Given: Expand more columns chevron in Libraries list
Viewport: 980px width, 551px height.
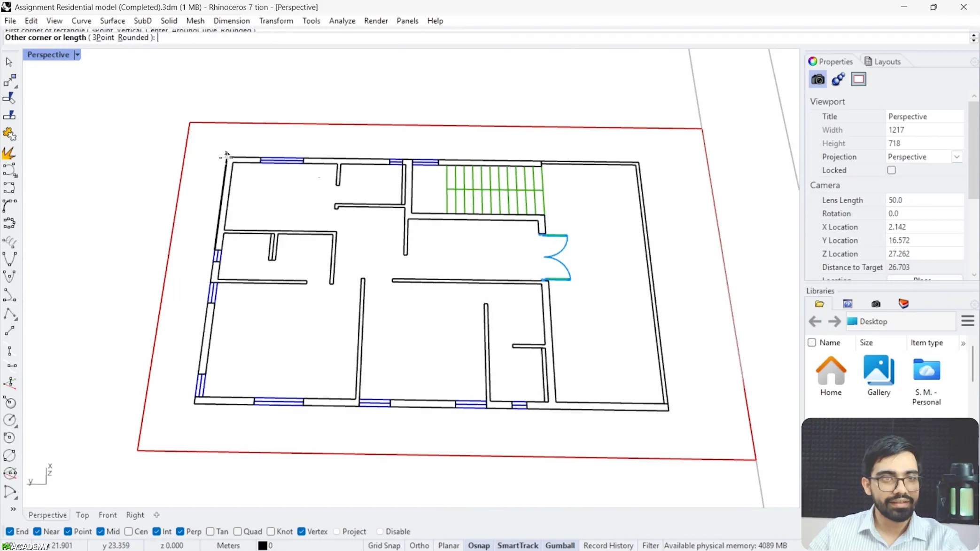Looking at the screenshot, I should tap(963, 343).
